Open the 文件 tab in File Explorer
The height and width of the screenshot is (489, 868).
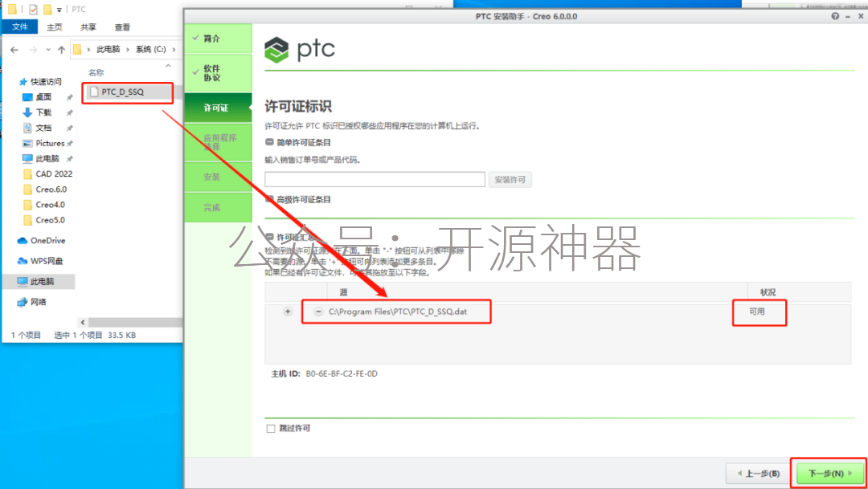[x=20, y=27]
